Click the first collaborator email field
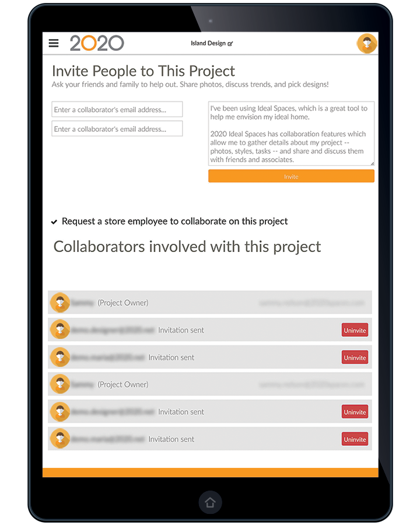 (x=117, y=110)
